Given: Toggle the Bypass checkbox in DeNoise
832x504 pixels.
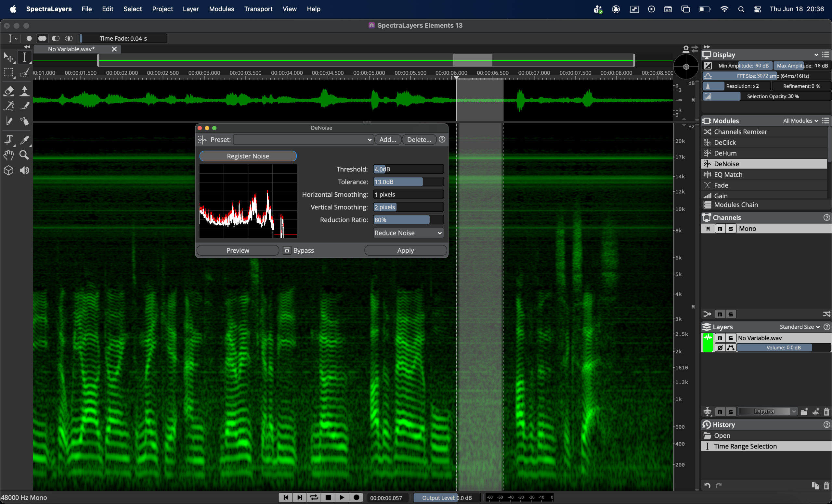Looking at the screenshot, I should (287, 250).
